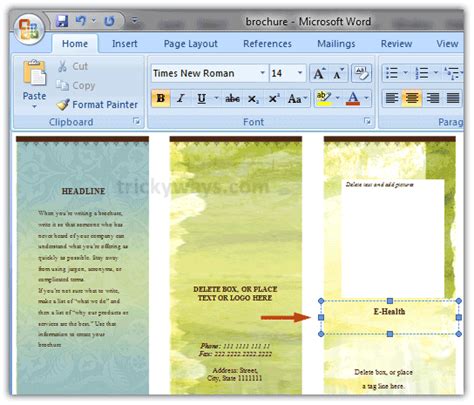Customize the Quick Access Toolbar
The image size is (474, 405).
click(x=134, y=21)
